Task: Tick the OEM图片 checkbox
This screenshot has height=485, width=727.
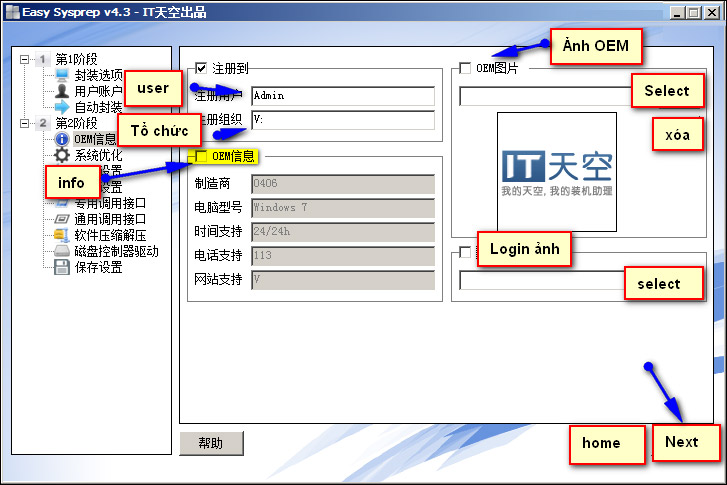Action: click(x=465, y=68)
